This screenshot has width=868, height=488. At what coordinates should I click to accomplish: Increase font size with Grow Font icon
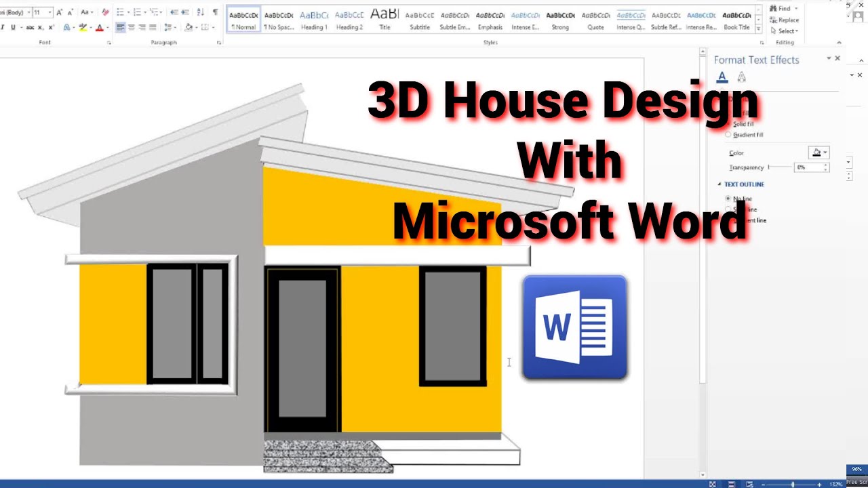coord(60,12)
